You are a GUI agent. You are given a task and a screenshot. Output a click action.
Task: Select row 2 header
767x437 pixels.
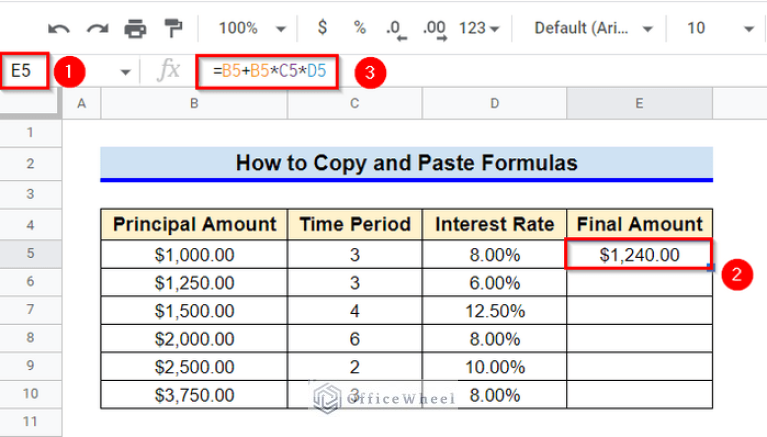tap(30, 163)
